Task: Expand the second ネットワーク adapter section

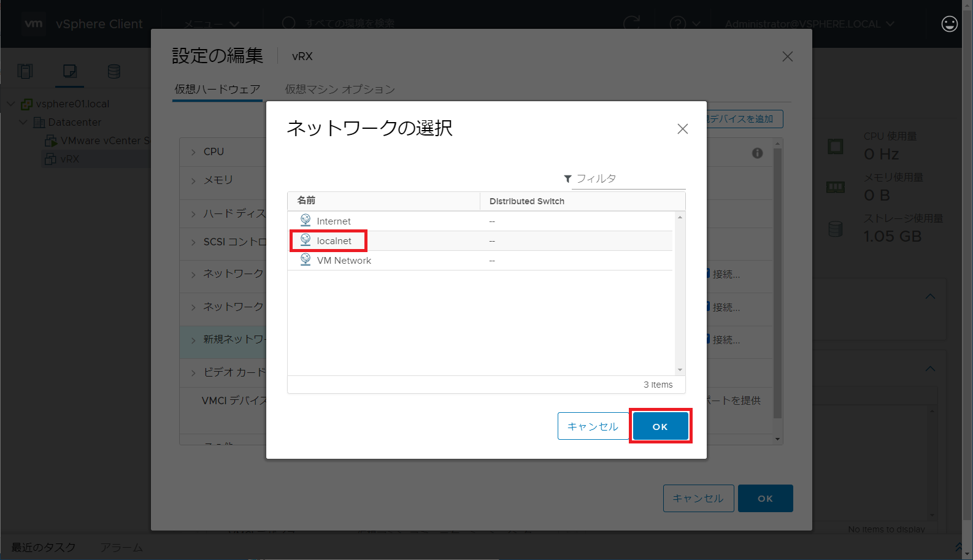Action: pyautogui.click(x=193, y=307)
